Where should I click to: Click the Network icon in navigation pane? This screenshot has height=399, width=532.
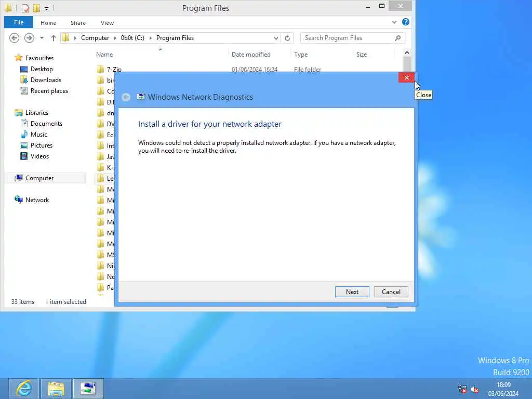point(18,199)
